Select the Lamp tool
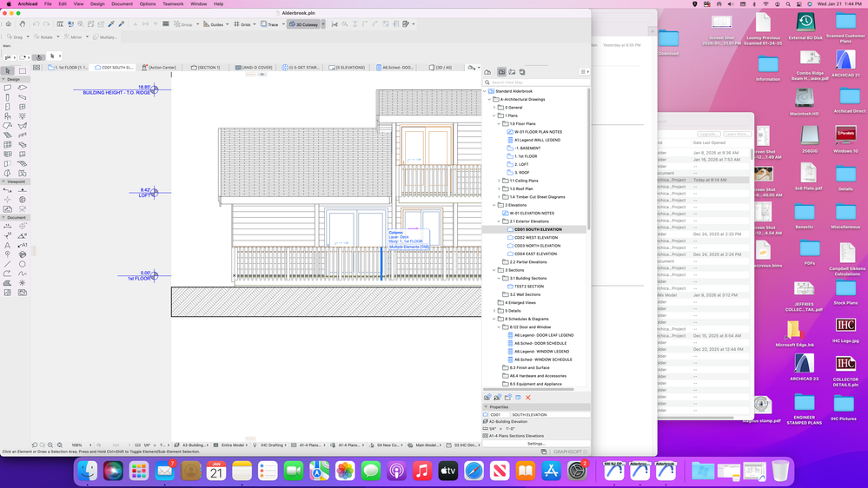 pos(22,116)
